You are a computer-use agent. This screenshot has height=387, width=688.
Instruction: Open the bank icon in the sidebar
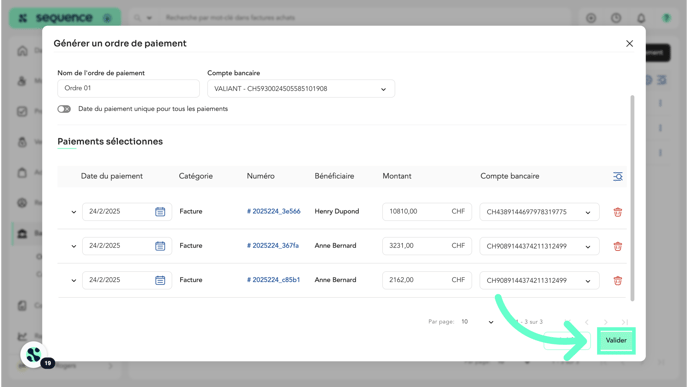click(22, 233)
